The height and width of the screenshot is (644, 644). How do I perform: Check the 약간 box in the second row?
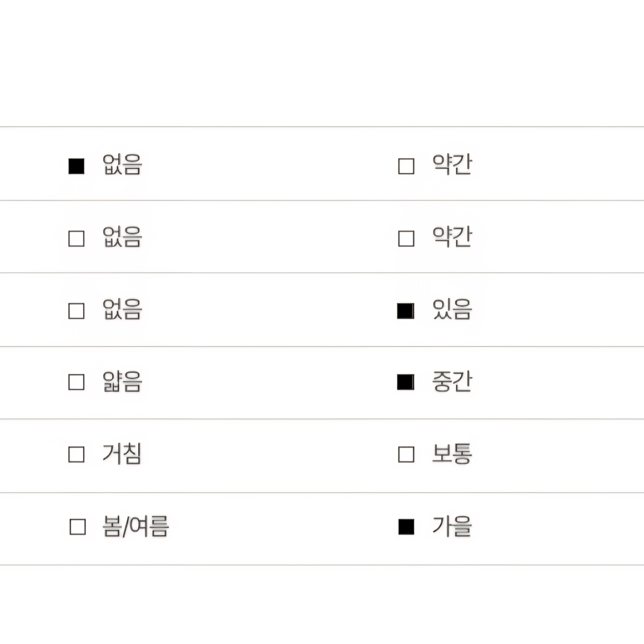(406, 238)
